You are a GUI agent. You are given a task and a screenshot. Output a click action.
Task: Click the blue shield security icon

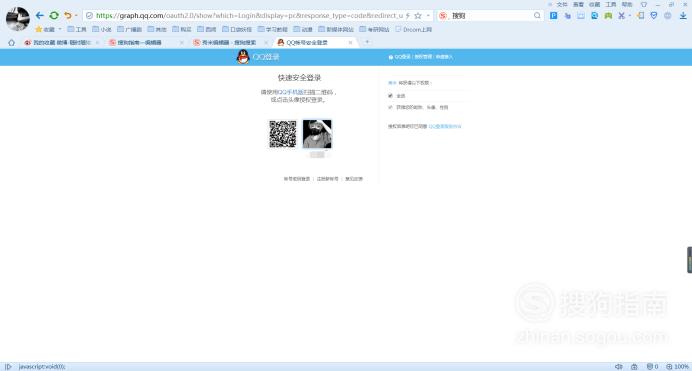pos(654,15)
